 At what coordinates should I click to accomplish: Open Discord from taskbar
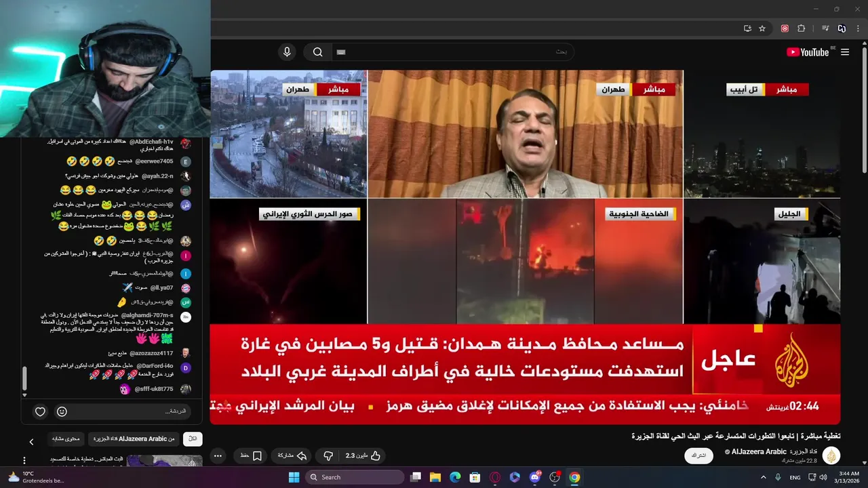pyautogui.click(x=534, y=477)
